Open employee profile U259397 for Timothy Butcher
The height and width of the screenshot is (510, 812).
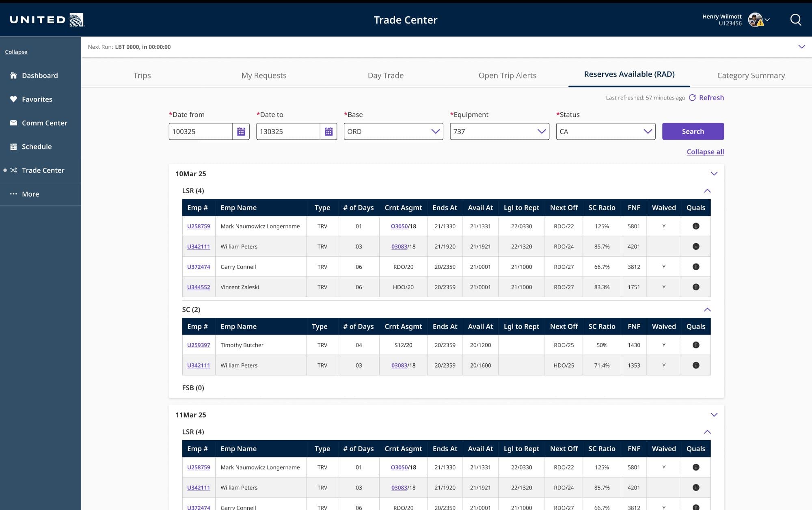pyautogui.click(x=199, y=345)
